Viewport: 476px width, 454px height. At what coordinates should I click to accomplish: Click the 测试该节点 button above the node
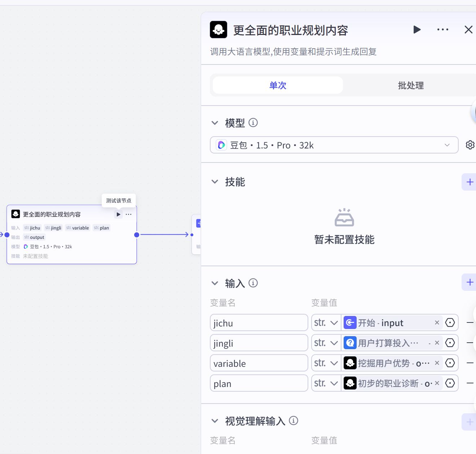coord(119,200)
